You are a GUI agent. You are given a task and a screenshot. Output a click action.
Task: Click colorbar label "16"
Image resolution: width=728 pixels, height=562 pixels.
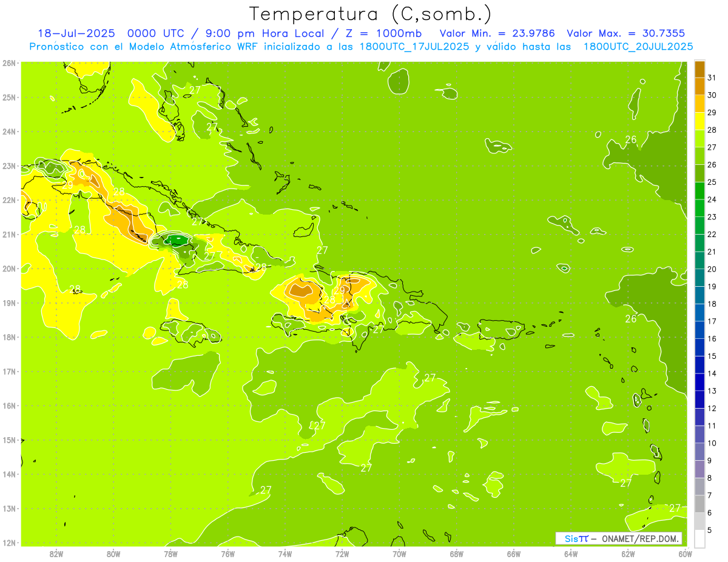tap(712, 339)
